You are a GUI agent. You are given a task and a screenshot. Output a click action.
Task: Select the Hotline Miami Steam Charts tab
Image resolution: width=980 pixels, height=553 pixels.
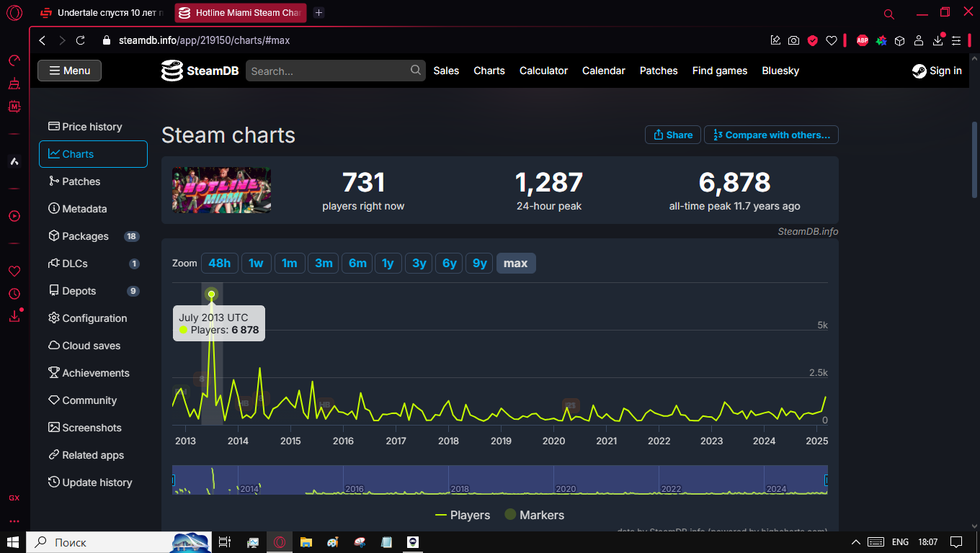240,13
